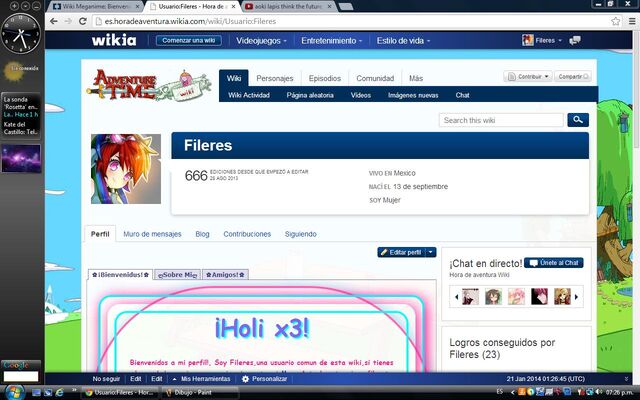Viewport: 640px width, 400px height.
Task: Click the sidebar weather sun gadget
Action: pos(14,72)
